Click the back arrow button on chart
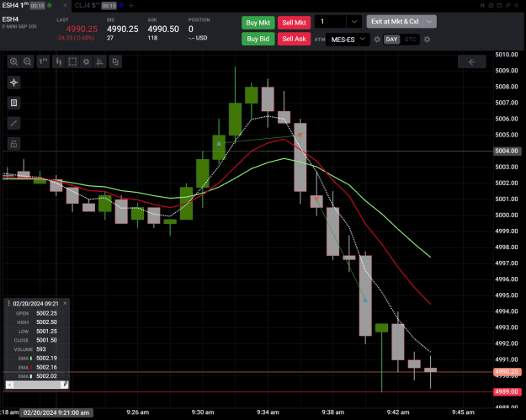 pyautogui.click(x=471, y=61)
